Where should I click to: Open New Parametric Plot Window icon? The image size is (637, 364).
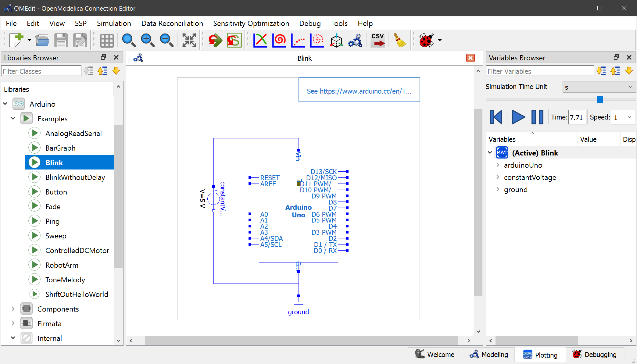click(279, 40)
